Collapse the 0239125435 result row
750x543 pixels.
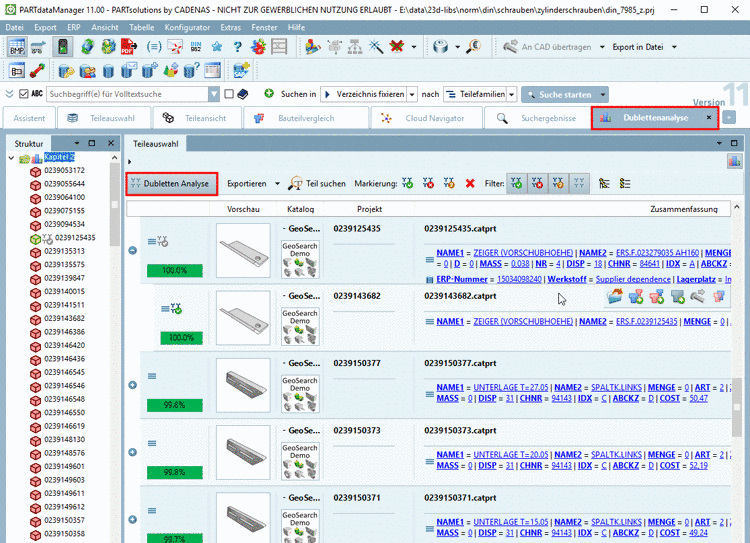click(133, 249)
